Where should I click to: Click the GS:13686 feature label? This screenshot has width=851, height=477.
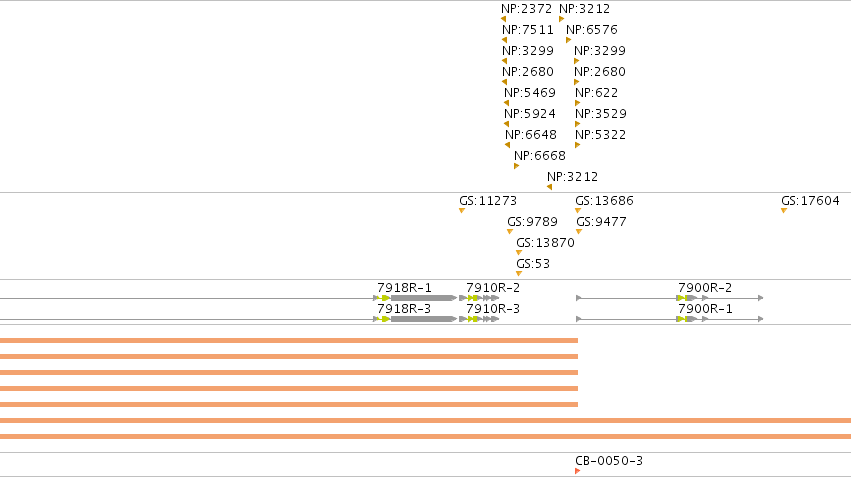pos(604,201)
